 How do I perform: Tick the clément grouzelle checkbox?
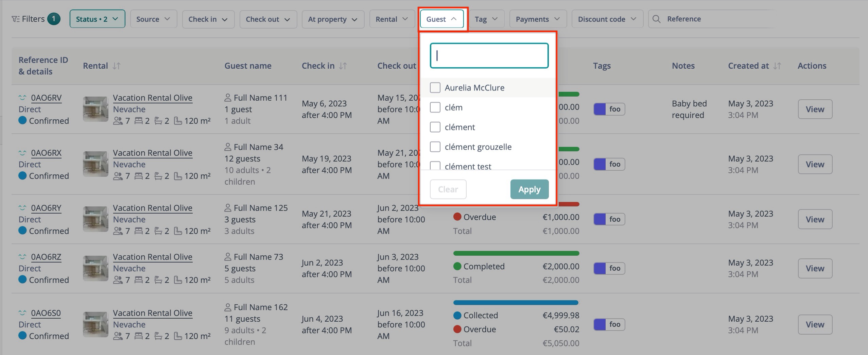[435, 147]
